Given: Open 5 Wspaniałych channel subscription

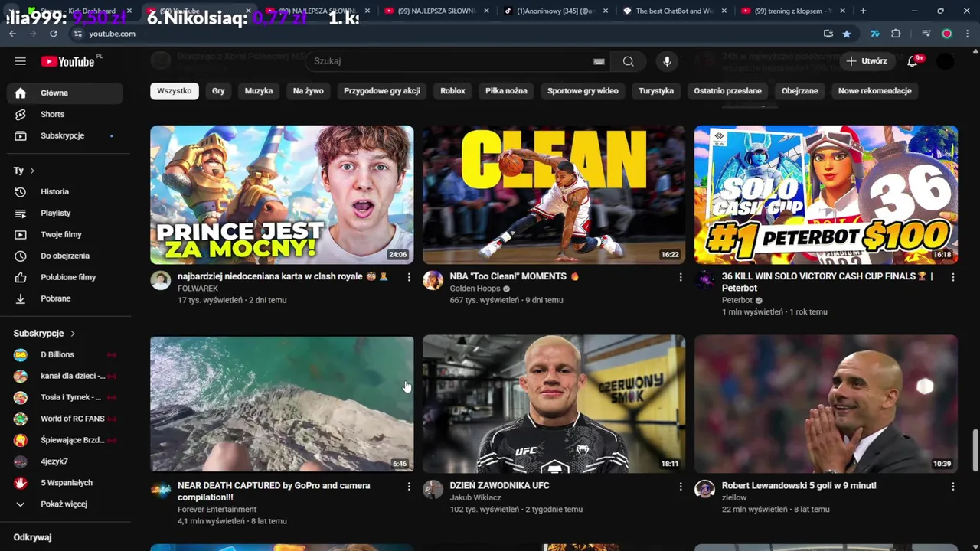Looking at the screenshot, I should point(65,483).
